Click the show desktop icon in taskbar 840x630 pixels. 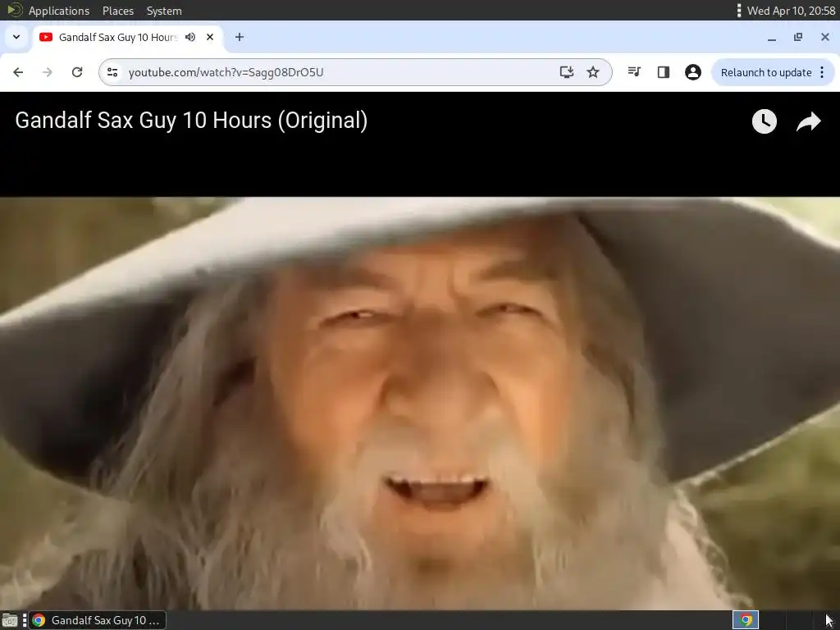[10, 620]
